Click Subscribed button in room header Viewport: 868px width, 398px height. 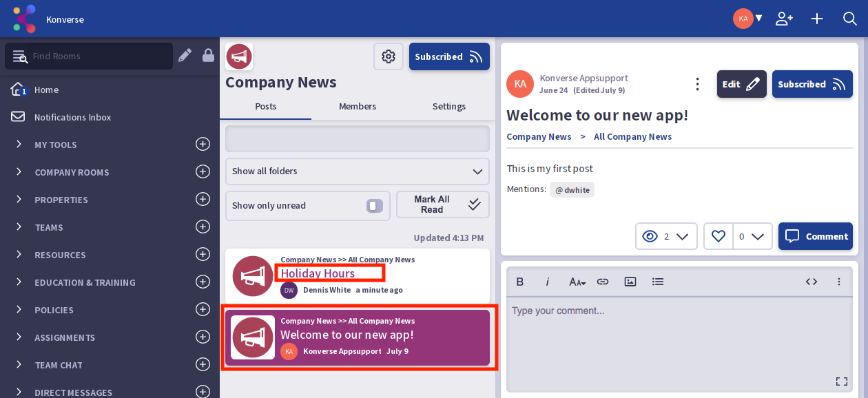(x=449, y=56)
